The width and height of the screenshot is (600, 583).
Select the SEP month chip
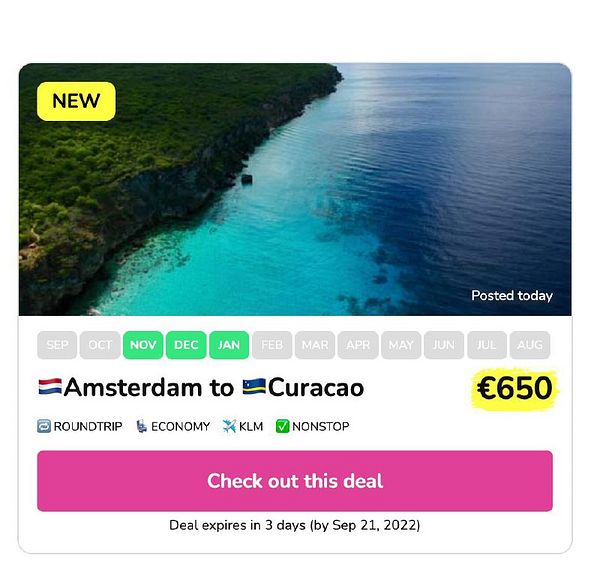click(57, 345)
